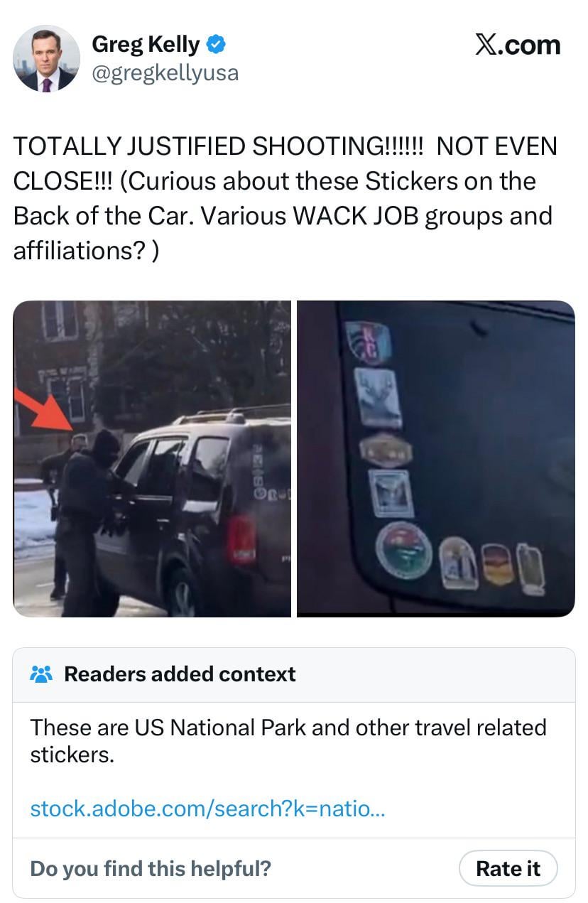Click the community notes people icon

[x=41, y=674]
